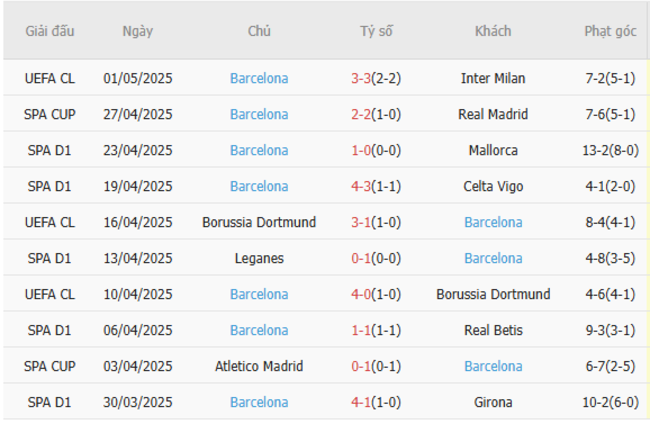The height and width of the screenshot is (424, 650).
Task: Open Atletico Madrid team link
Action: (x=259, y=366)
